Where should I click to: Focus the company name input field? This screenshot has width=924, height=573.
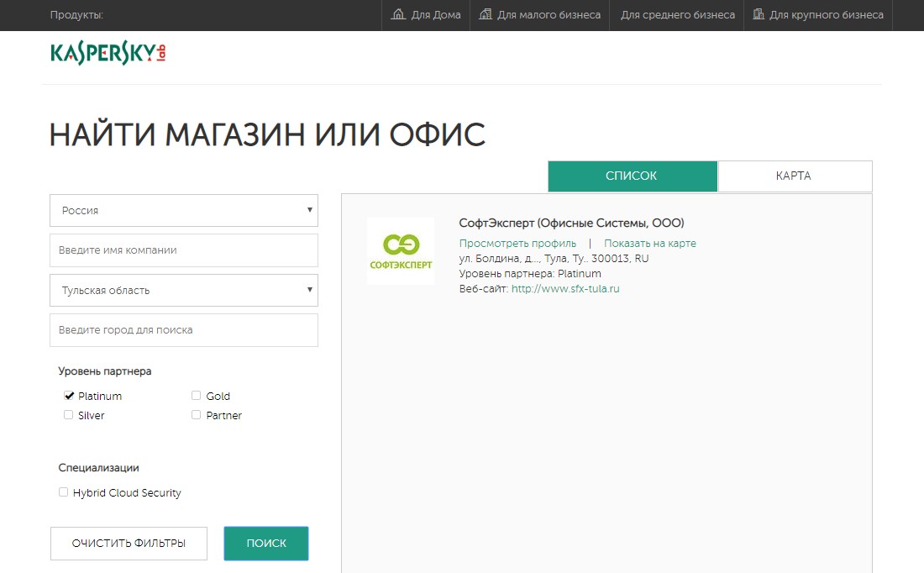click(x=184, y=250)
